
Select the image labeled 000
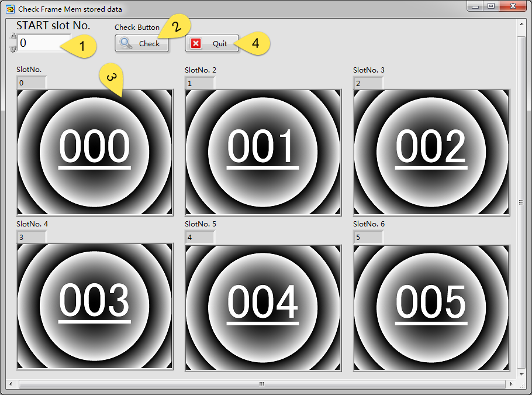pyautogui.click(x=95, y=152)
